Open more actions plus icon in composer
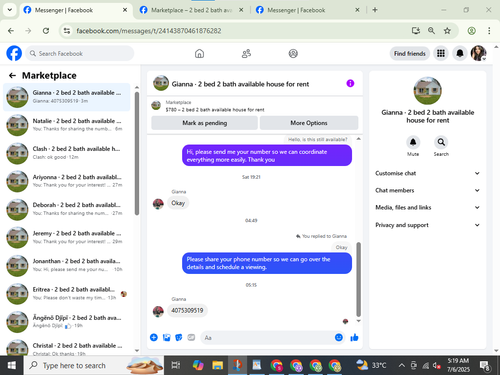This screenshot has width=500, height=375. pos(154,337)
